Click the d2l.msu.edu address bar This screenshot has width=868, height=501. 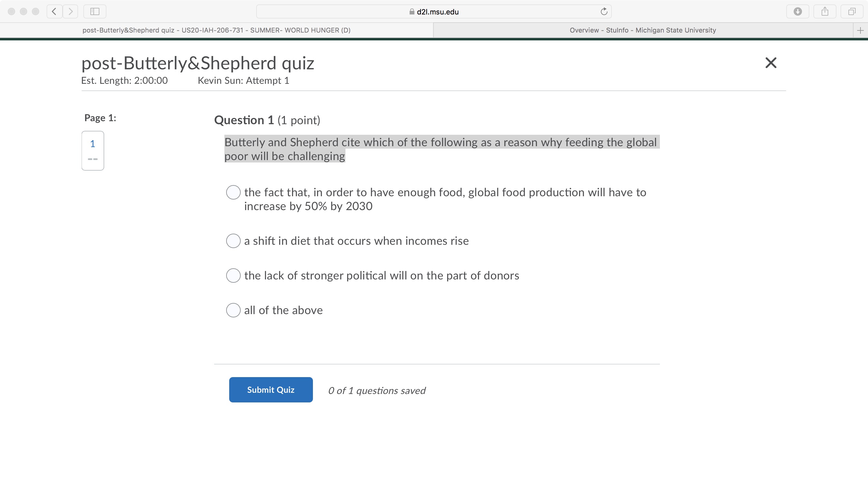(x=434, y=11)
